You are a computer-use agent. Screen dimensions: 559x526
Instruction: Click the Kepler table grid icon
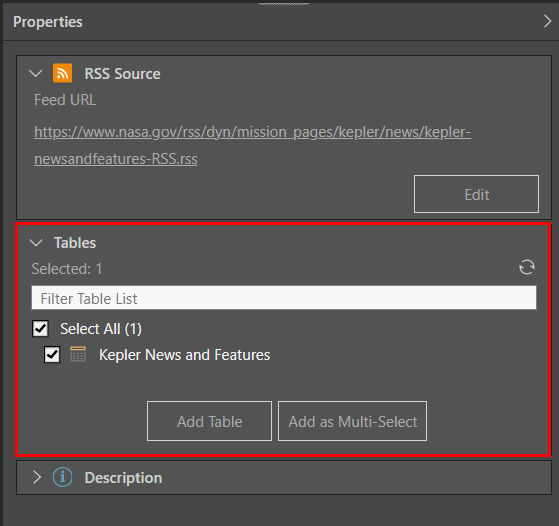[x=78, y=354]
